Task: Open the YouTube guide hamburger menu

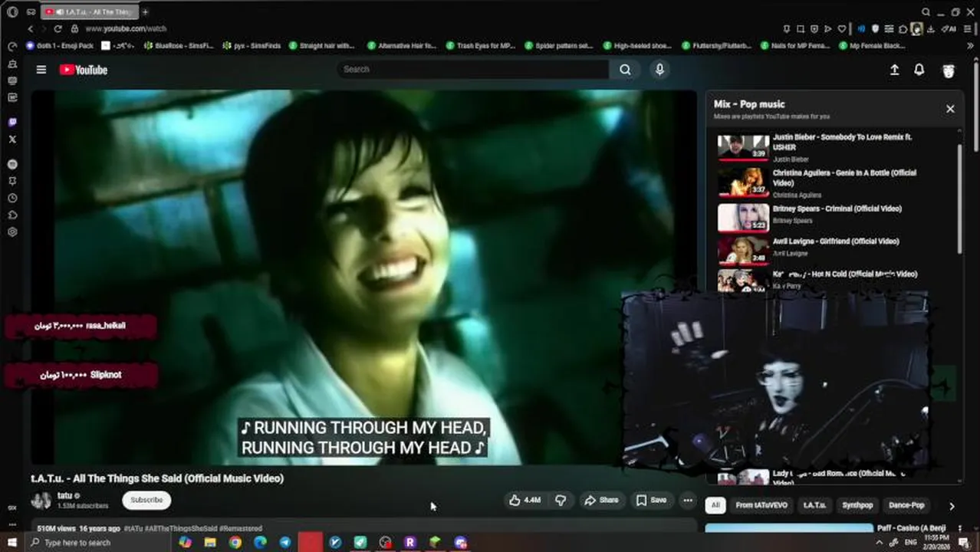Action: coord(41,70)
